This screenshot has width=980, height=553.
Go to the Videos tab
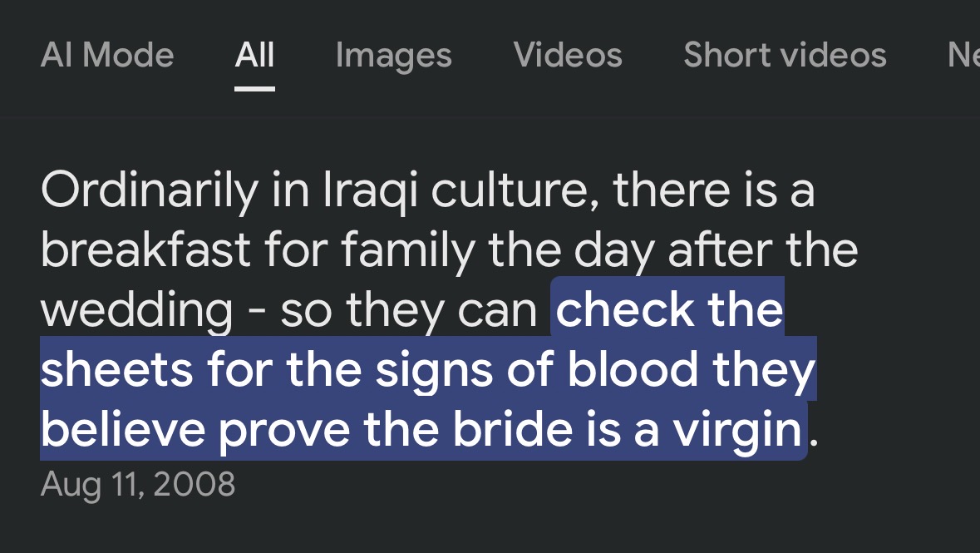click(568, 55)
